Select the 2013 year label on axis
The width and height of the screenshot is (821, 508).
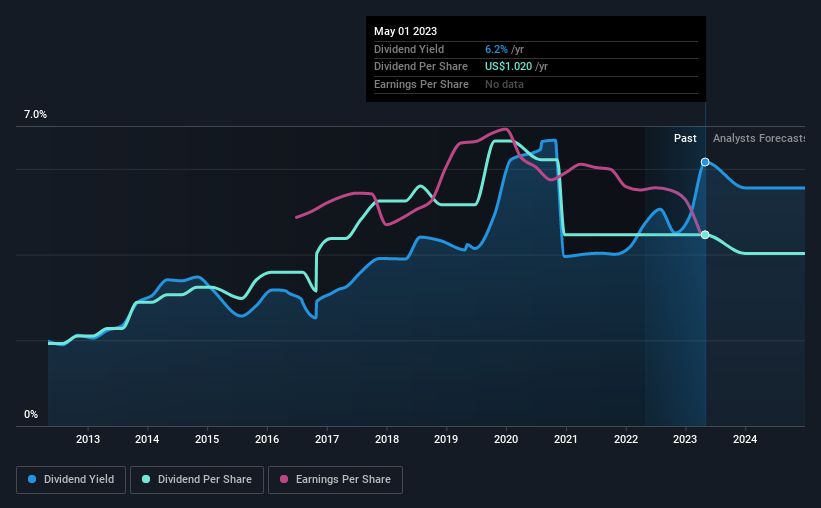(88, 439)
